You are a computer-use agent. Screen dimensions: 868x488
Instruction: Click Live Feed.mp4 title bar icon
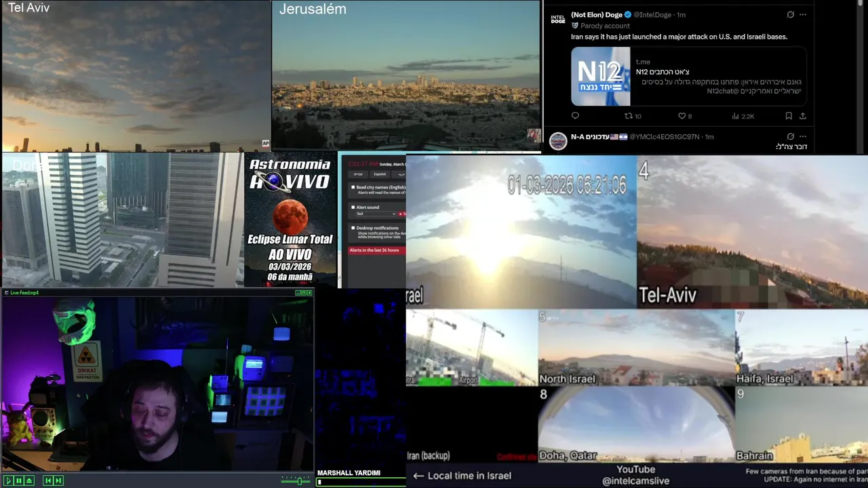pos(6,293)
